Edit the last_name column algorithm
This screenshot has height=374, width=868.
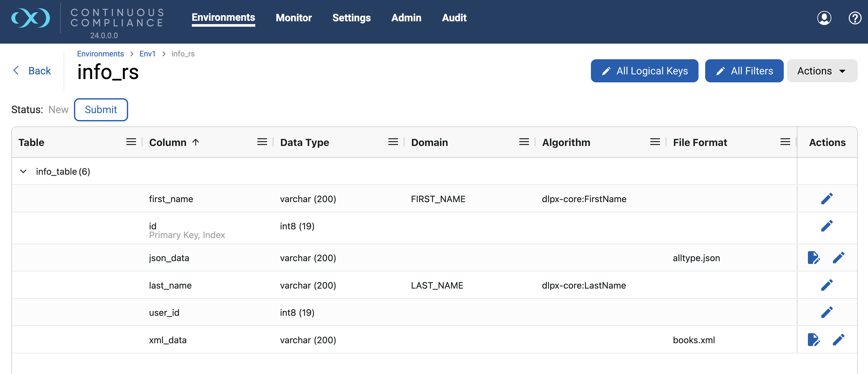(x=827, y=285)
